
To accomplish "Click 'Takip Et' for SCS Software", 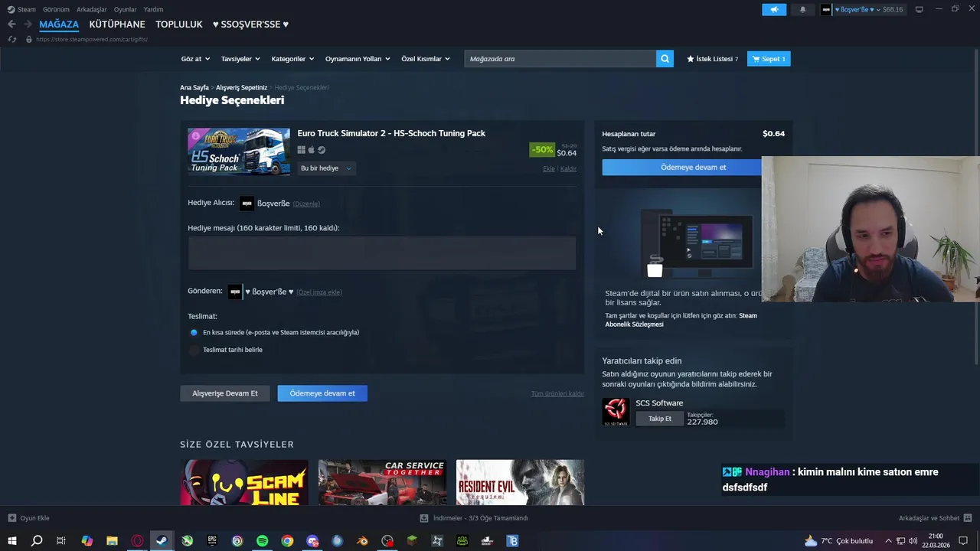I will pos(660,419).
